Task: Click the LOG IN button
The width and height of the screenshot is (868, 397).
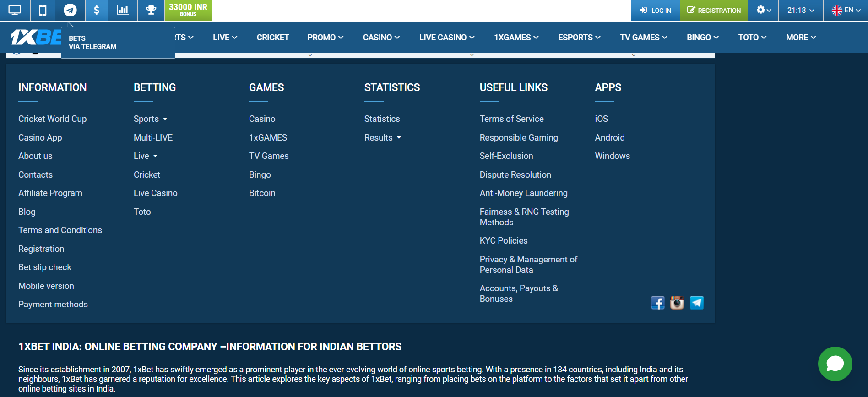Action: coord(656,10)
